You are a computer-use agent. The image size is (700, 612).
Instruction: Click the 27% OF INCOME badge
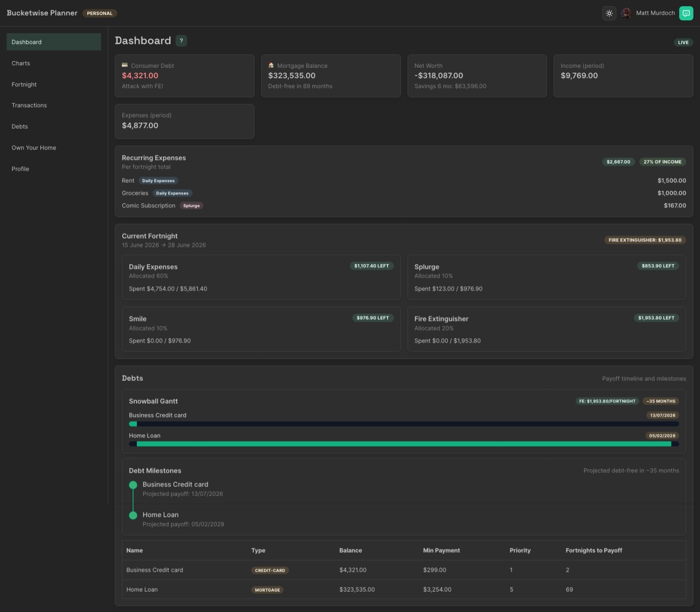coord(662,162)
